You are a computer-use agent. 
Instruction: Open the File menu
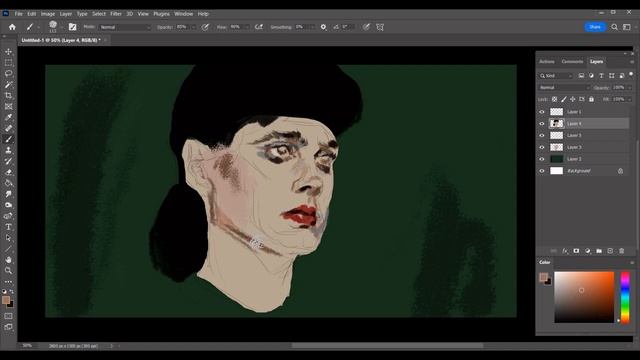[19, 14]
